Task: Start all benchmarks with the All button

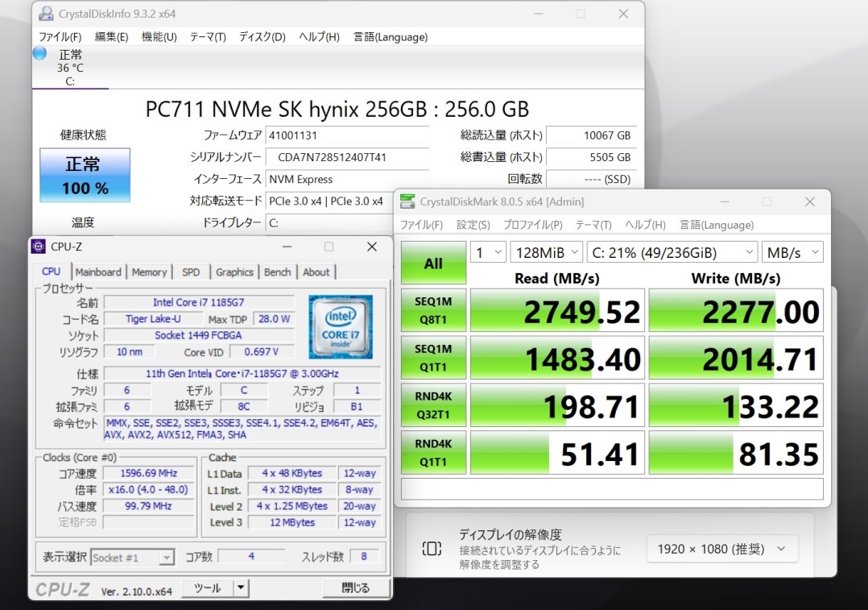Action: (x=433, y=262)
